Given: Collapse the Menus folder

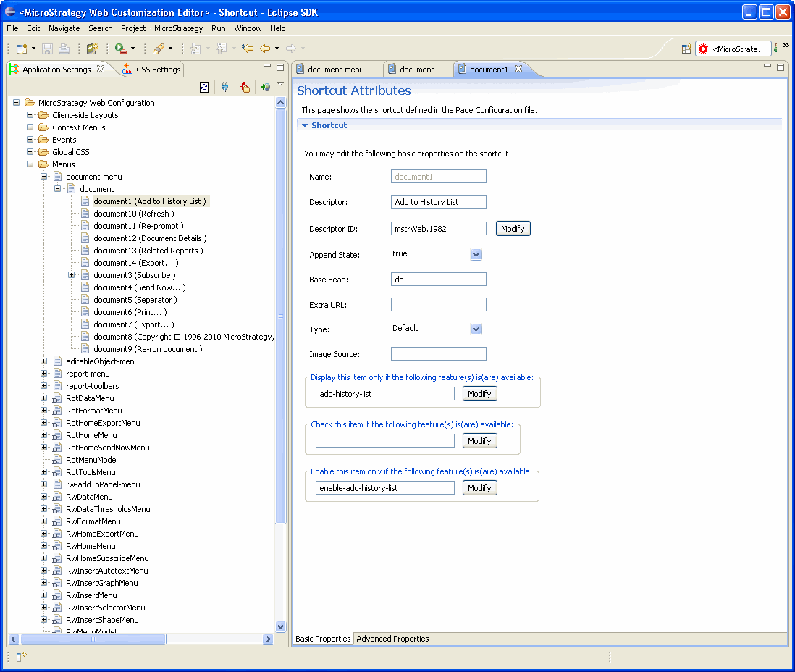Looking at the screenshot, I should point(30,164).
